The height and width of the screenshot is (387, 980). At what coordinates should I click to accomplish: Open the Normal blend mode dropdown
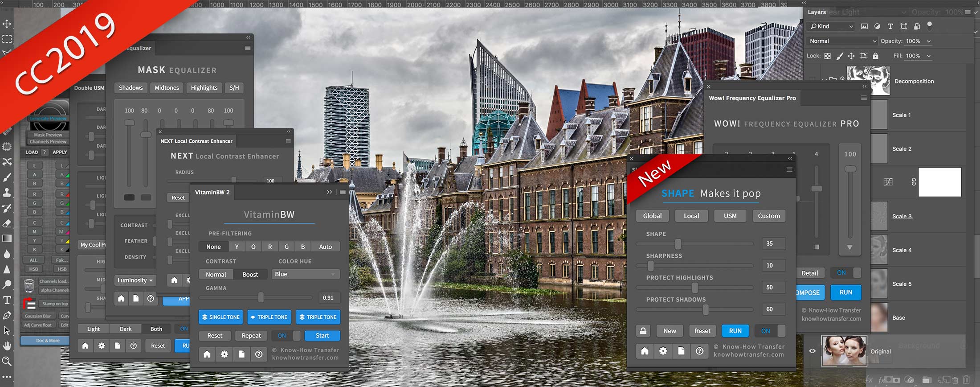click(842, 41)
